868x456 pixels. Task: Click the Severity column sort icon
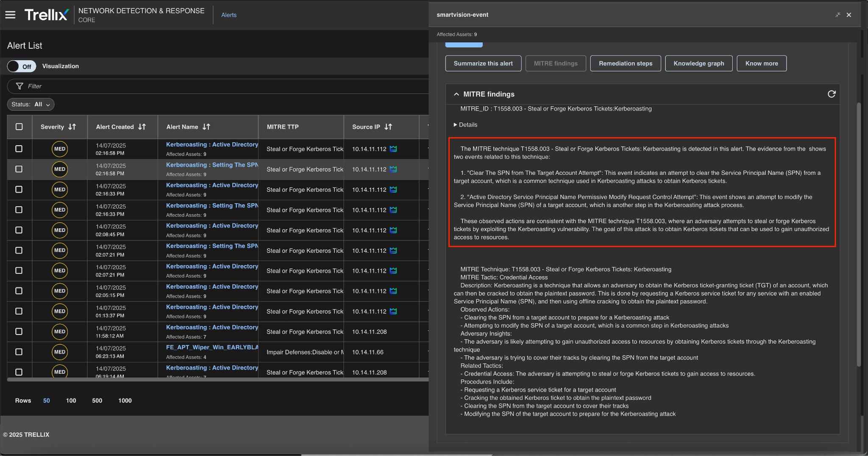point(72,127)
